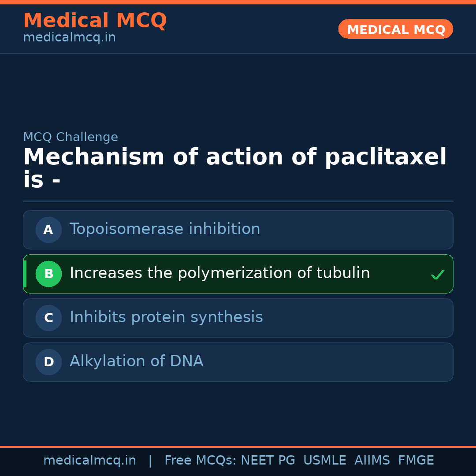
Task: Click USMLE in the footer
Action: [x=324, y=461]
